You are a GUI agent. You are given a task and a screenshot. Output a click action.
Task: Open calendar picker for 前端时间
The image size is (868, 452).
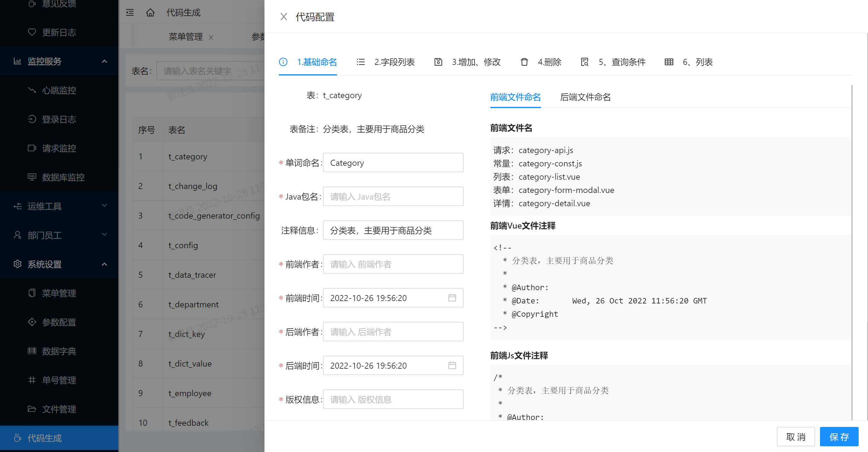coord(452,298)
